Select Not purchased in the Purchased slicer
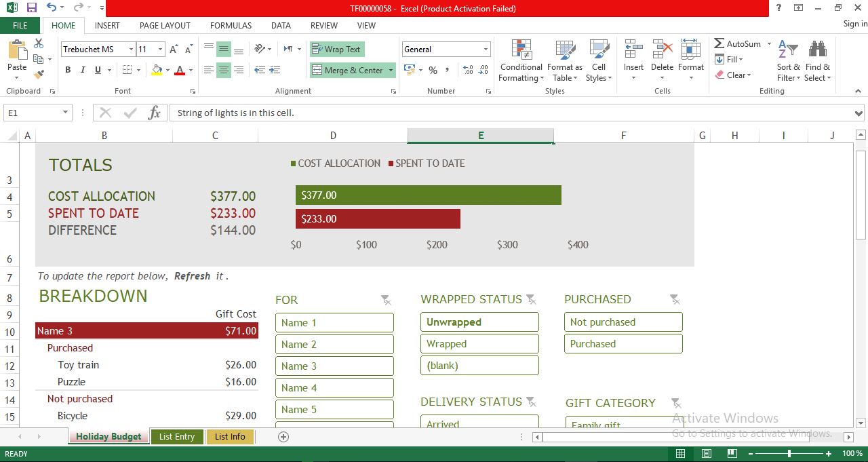 coord(623,322)
